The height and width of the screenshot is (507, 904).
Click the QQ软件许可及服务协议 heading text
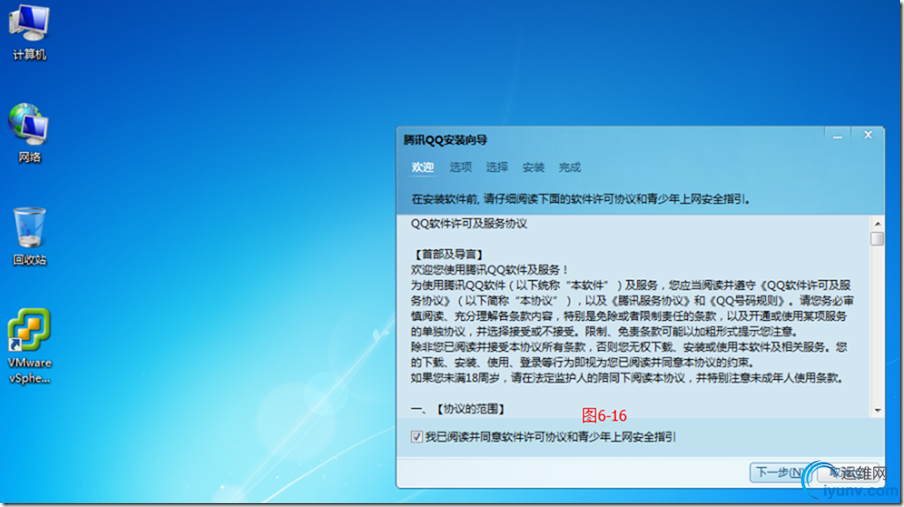tap(469, 224)
